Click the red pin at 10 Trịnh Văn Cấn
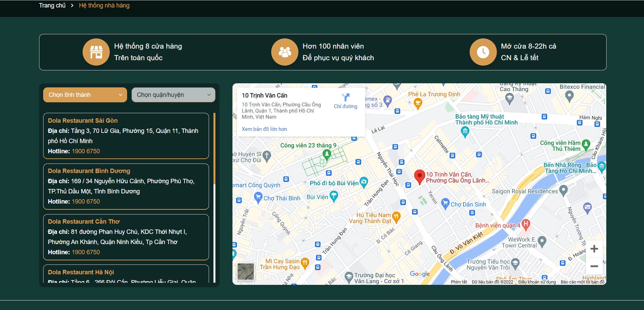This screenshot has height=310, width=644. click(420, 177)
